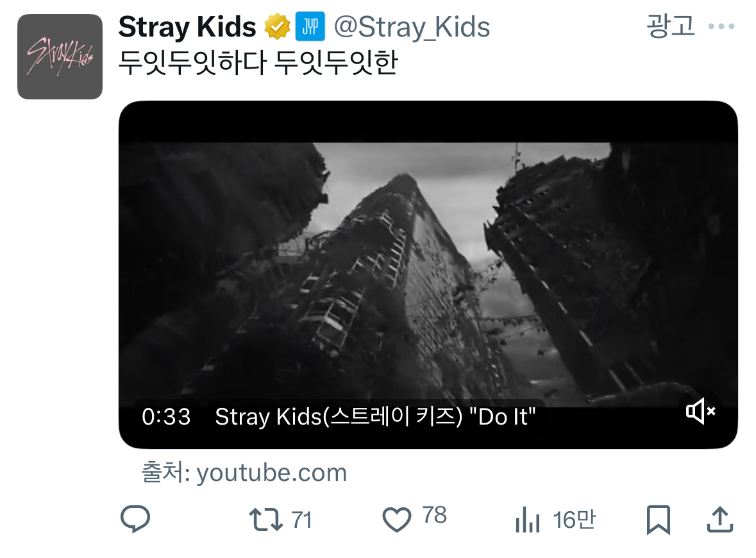
Task: Open the @Stray_Kids handle link
Action: (412, 26)
